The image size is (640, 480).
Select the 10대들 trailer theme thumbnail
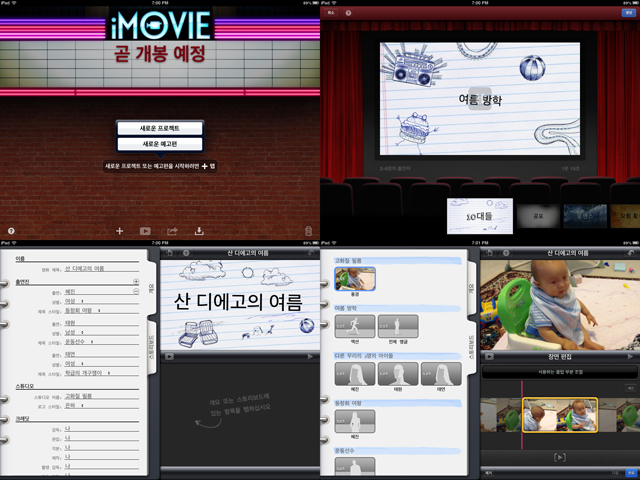tap(480, 215)
